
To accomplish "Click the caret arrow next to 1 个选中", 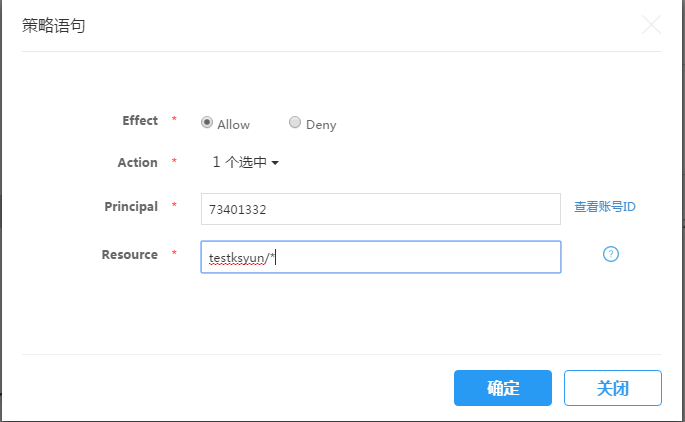I will click(275, 163).
